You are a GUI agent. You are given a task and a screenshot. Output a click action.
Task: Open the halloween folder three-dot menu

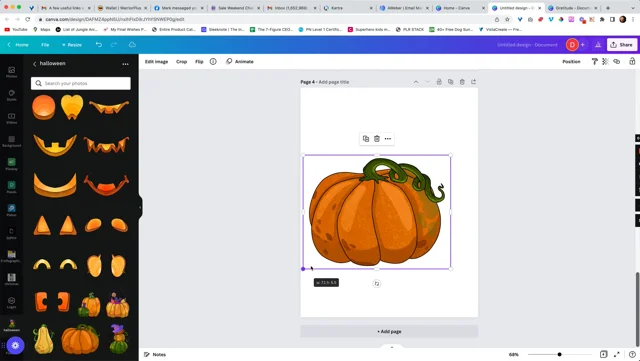point(125,64)
